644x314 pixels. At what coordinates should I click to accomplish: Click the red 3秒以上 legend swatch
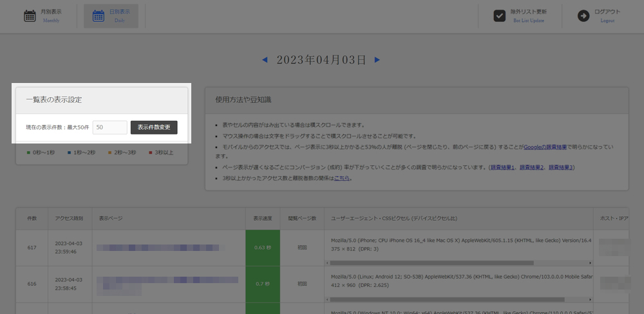coord(150,152)
